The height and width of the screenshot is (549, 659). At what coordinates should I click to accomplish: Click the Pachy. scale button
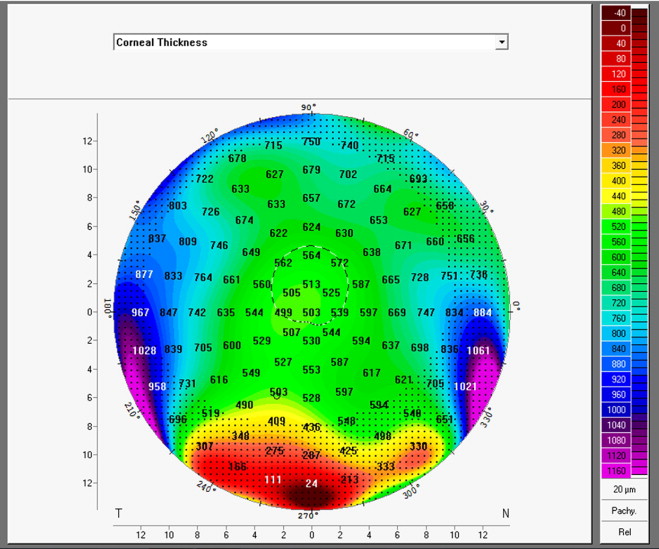tap(625, 511)
